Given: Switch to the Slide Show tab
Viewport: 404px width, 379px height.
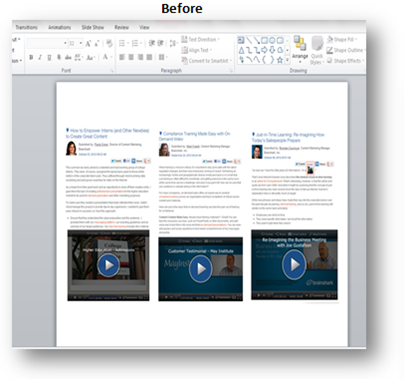Looking at the screenshot, I should pos(93,27).
